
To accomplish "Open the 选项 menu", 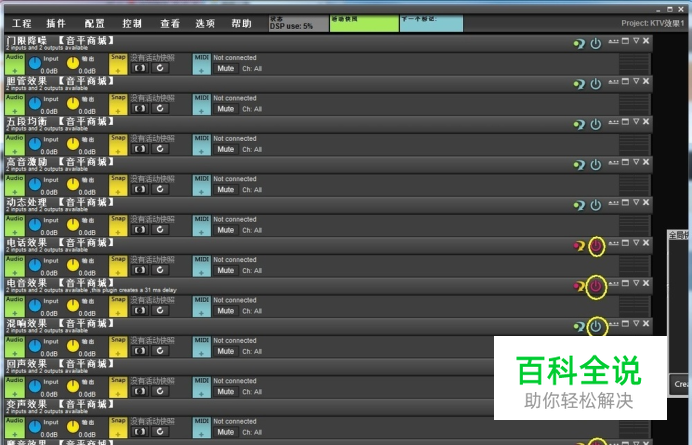I will (x=205, y=22).
